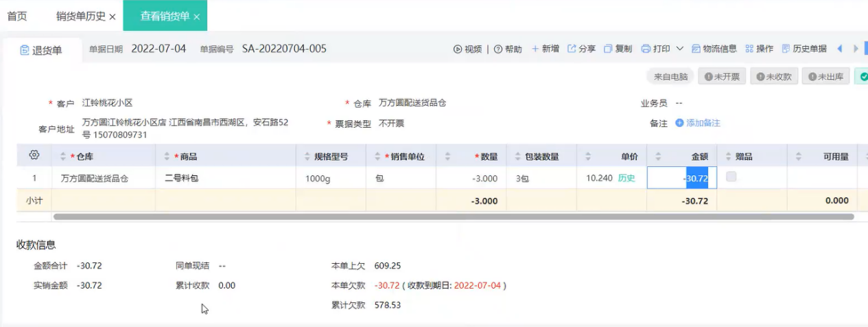The width and height of the screenshot is (868, 327).
Task: Open table column settings gear
Action: click(x=34, y=155)
